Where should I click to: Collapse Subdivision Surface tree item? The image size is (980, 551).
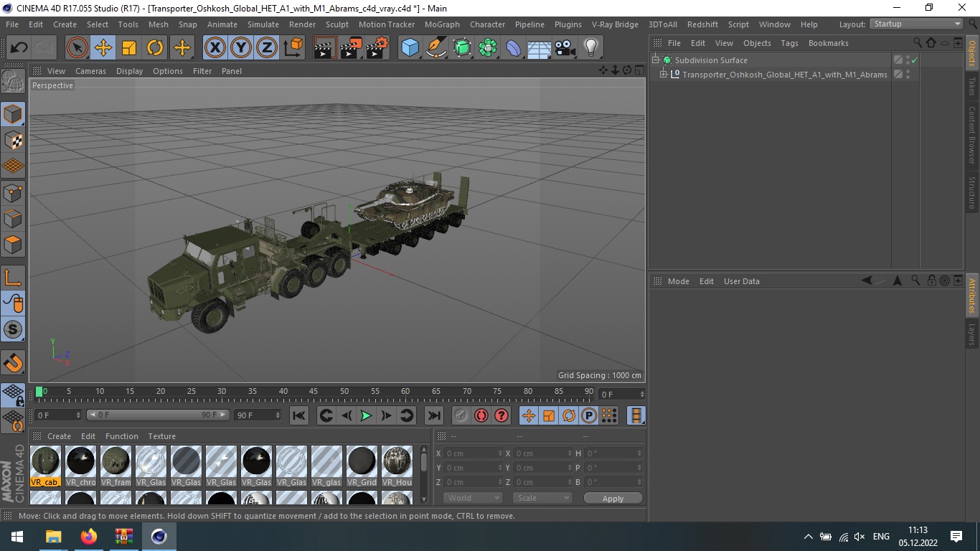point(655,60)
